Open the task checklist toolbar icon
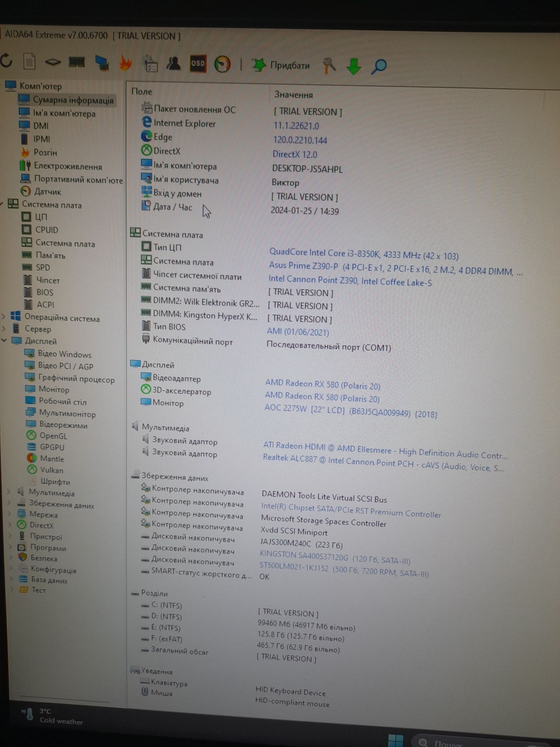The width and height of the screenshot is (560, 747). point(150,63)
